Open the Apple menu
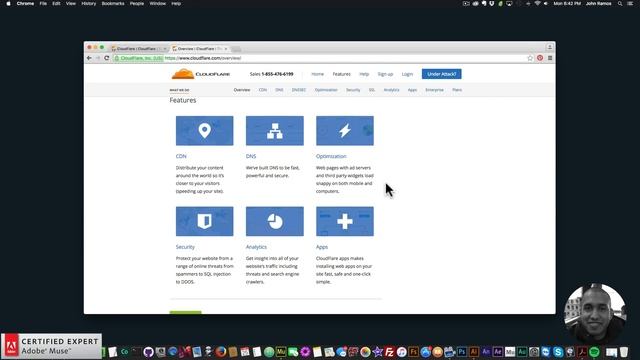This screenshot has height=360, width=640. [x=8, y=3]
